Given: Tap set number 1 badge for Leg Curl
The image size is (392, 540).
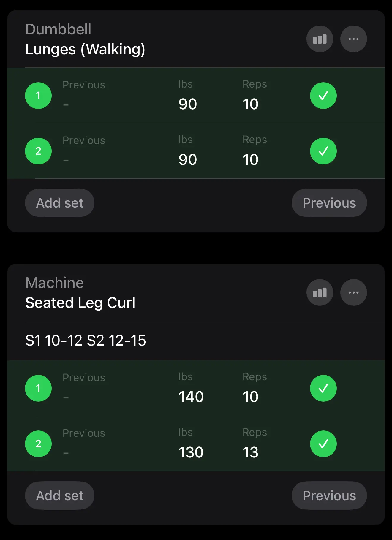Looking at the screenshot, I should [38, 388].
